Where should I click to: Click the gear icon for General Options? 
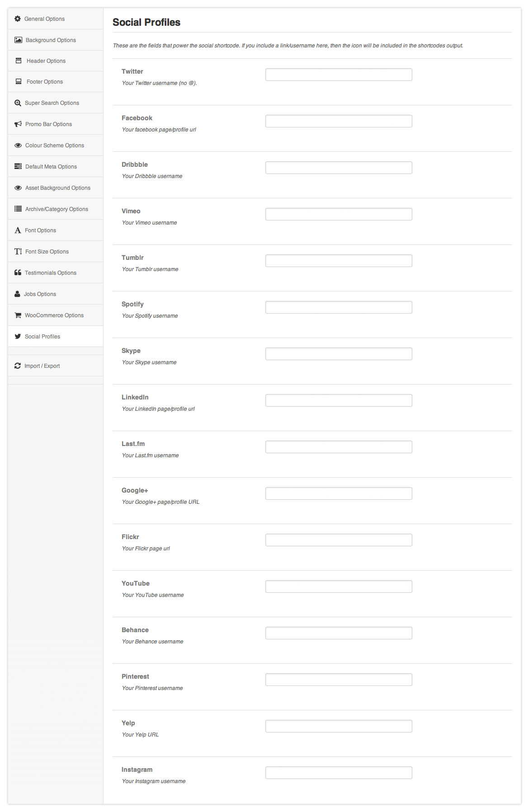coord(18,19)
